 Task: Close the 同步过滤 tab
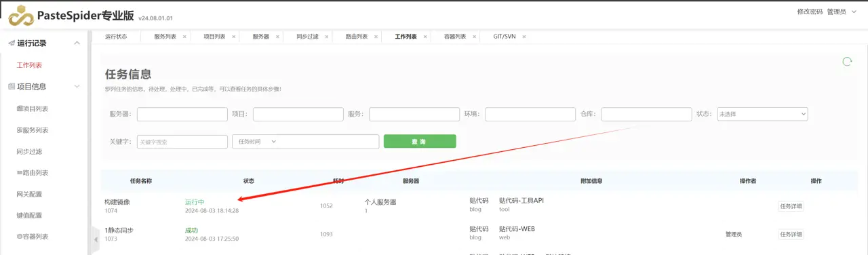327,37
